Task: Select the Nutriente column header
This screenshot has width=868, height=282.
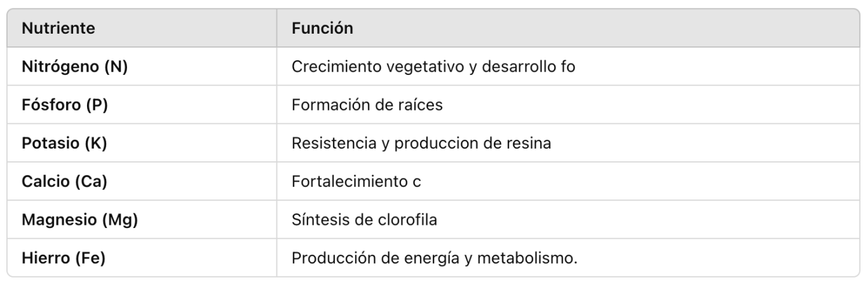Action: click(x=142, y=28)
